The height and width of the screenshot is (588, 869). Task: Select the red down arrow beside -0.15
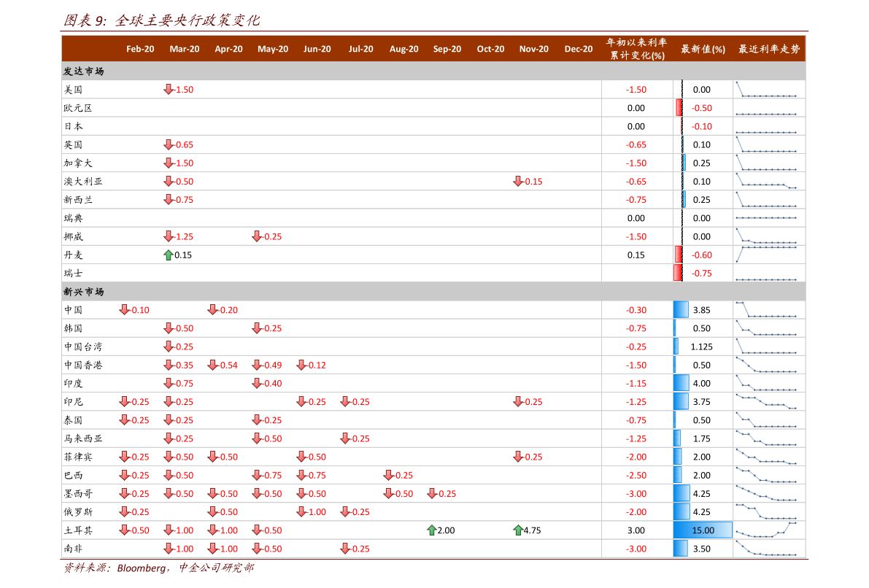[x=518, y=182]
